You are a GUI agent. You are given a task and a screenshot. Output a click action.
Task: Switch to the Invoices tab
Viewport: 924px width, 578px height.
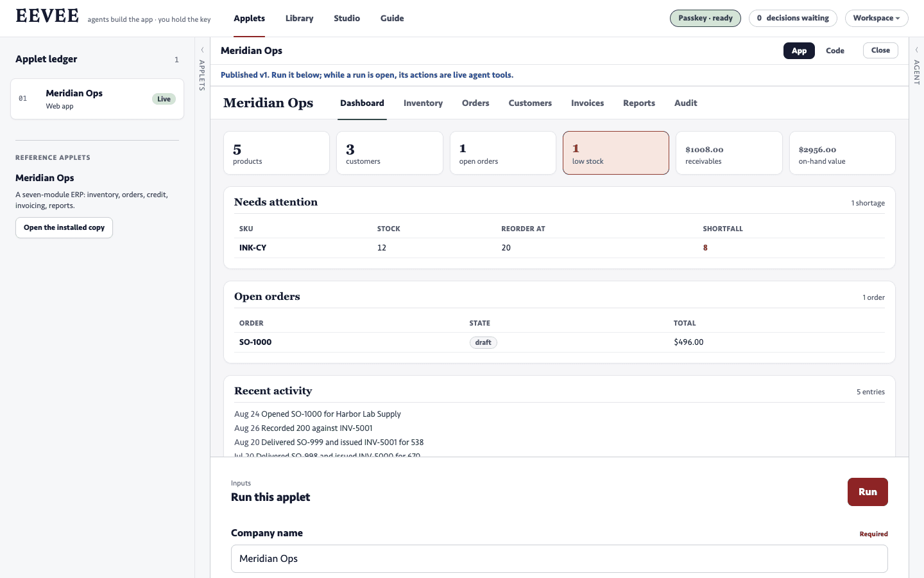tap(587, 103)
